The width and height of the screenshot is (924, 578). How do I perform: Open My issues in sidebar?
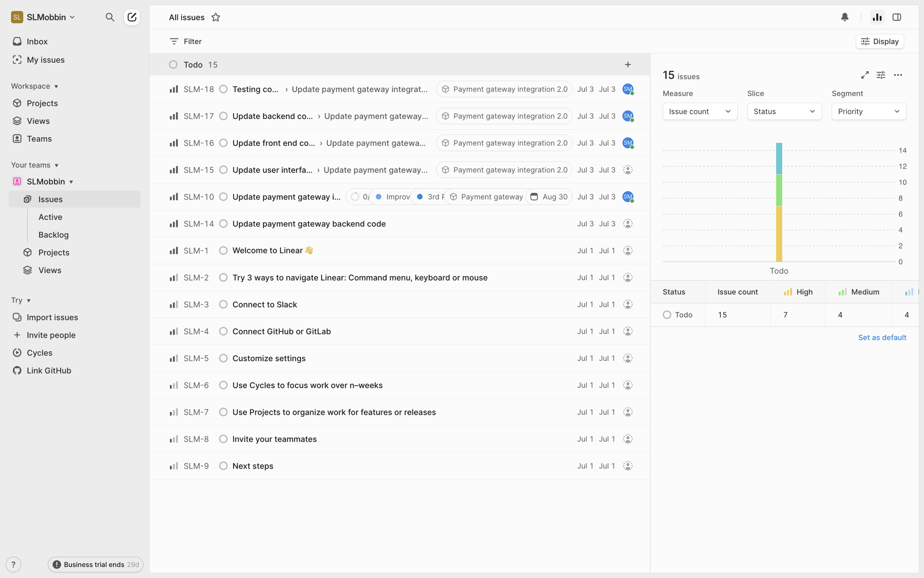(75, 60)
